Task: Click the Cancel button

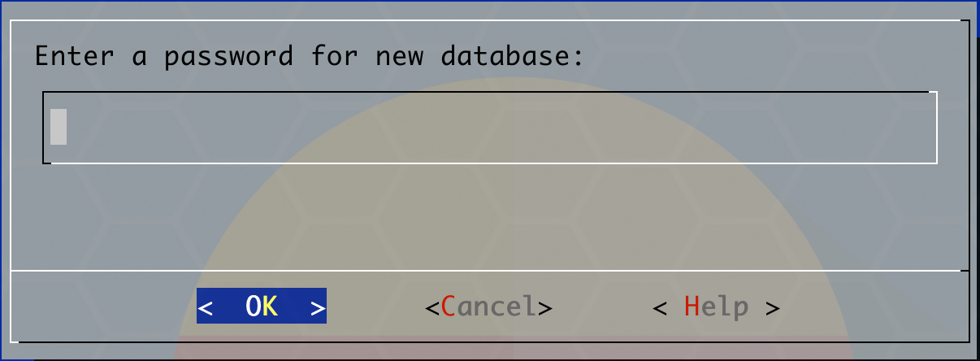Action: pyautogui.click(x=489, y=307)
